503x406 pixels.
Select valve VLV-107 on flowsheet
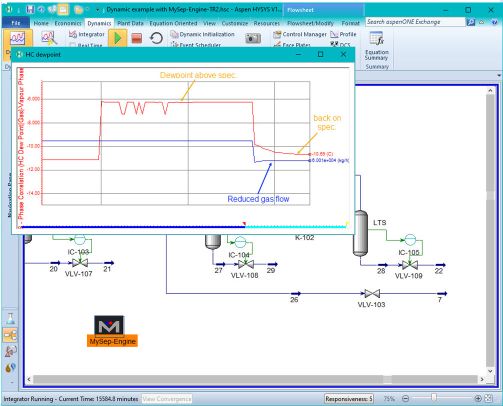pos(80,263)
